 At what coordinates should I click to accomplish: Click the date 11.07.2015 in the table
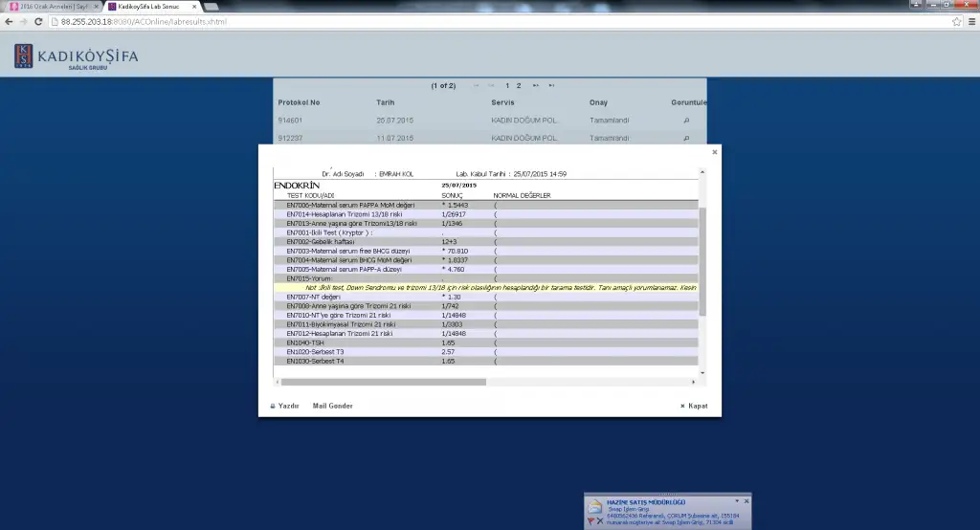coord(394,138)
